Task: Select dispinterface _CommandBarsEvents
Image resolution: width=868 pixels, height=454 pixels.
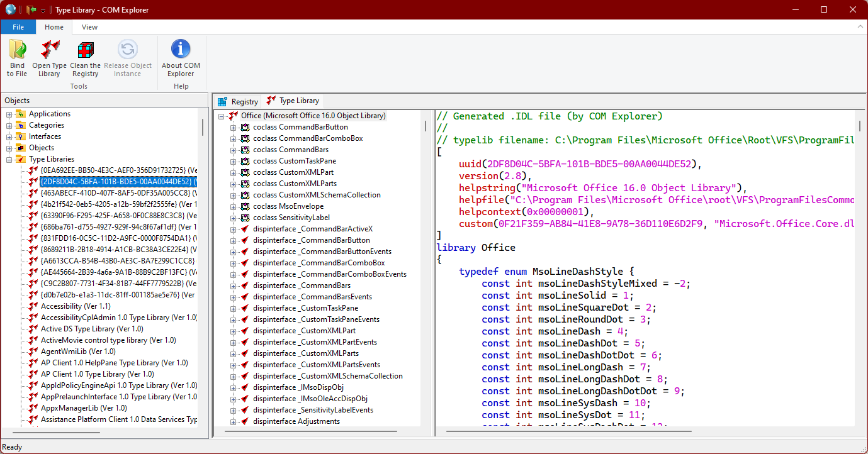Action: [x=312, y=297]
